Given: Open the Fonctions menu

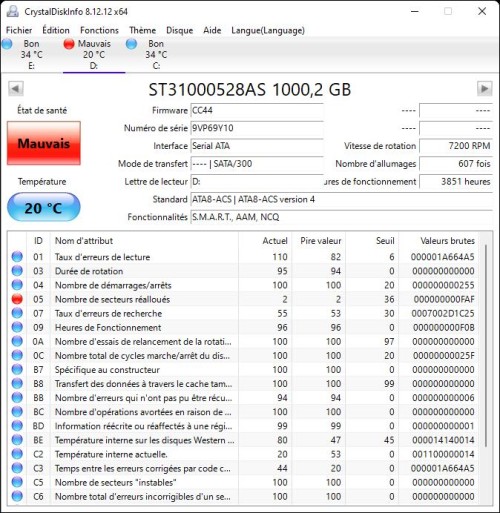Looking at the screenshot, I should pyautogui.click(x=99, y=30).
